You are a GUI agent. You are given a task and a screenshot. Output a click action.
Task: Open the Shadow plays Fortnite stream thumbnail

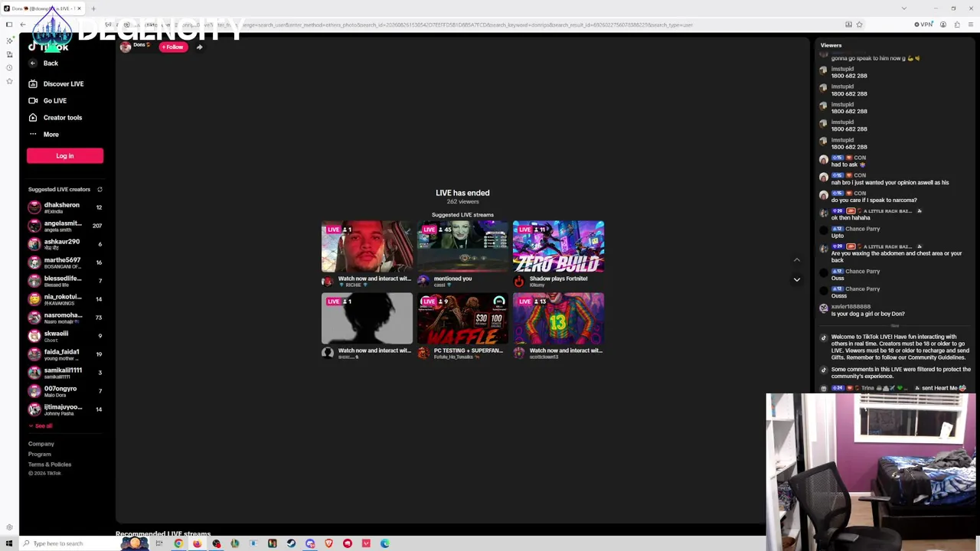click(x=558, y=246)
